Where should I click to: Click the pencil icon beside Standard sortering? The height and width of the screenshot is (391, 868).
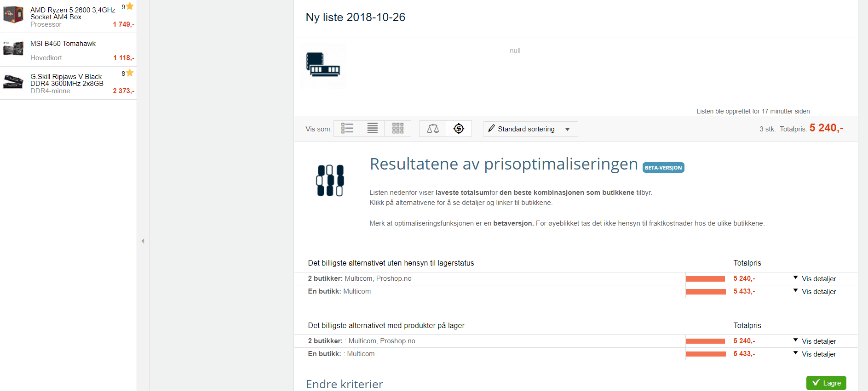click(491, 129)
